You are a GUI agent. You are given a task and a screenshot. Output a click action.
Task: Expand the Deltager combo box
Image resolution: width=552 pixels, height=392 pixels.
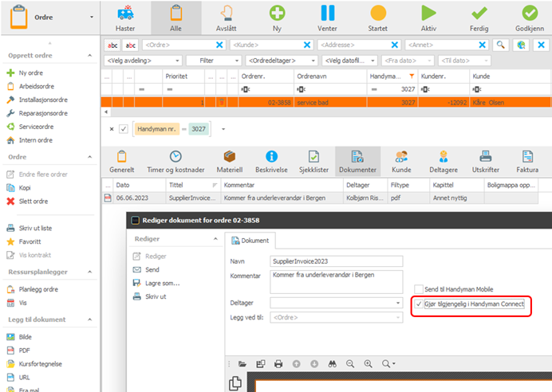(x=336, y=303)
